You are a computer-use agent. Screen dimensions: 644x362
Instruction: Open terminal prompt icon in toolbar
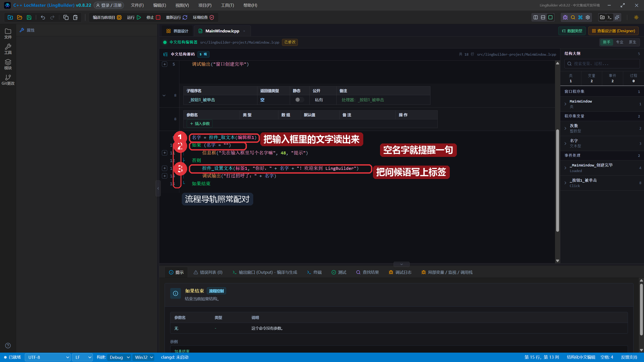pyautogui.click(x=610, y=17)
